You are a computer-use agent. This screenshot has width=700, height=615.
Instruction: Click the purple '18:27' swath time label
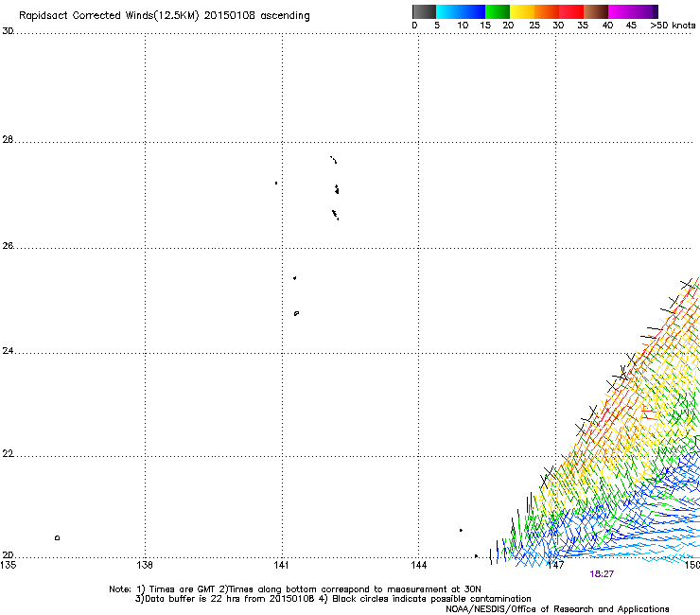pyautogui.click(x=602, y=574)
